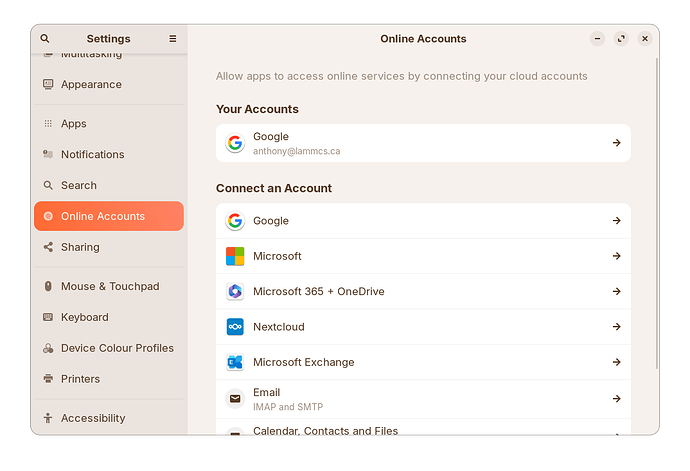Expand the Nextcloud row arrow
This screenshot has width=690, height=471.
(616, 327)
